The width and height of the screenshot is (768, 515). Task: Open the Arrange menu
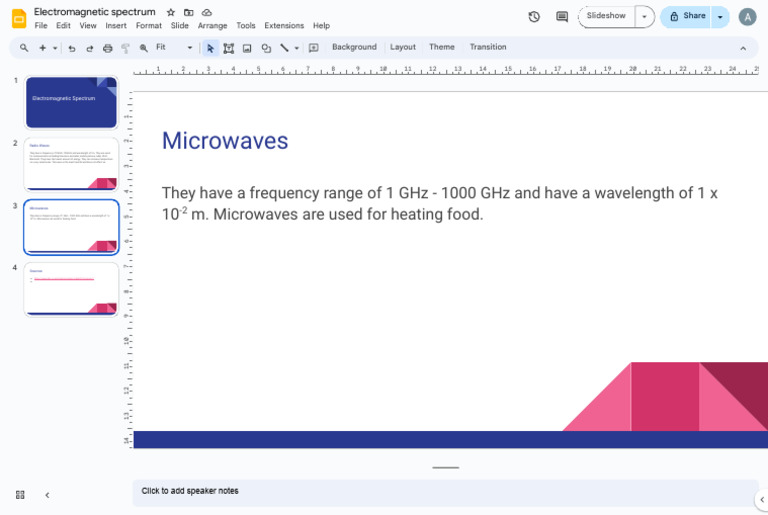click(x=213, y=25)
